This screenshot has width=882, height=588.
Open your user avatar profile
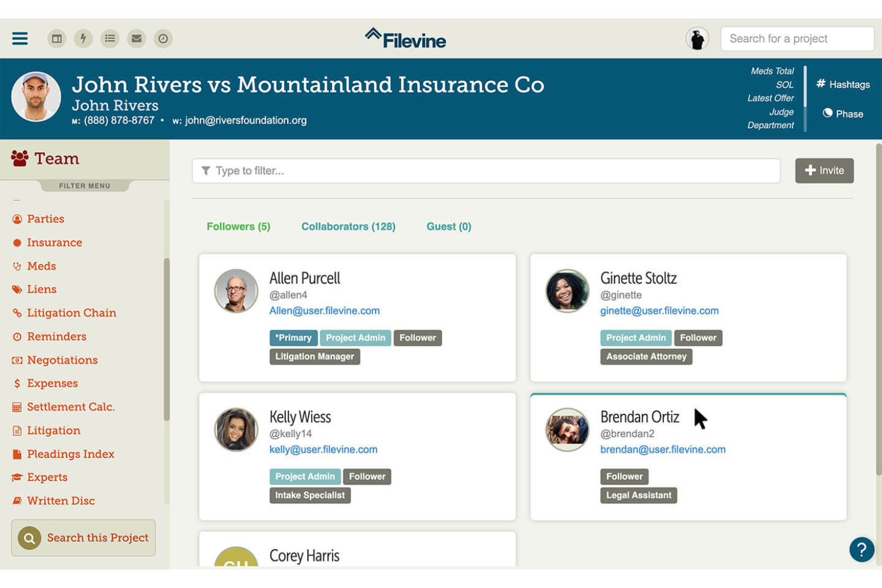(697, 38)
